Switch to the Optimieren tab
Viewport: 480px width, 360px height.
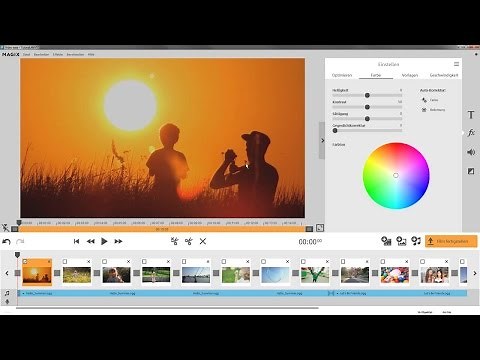pyautogui.click(x=342, y=75)
